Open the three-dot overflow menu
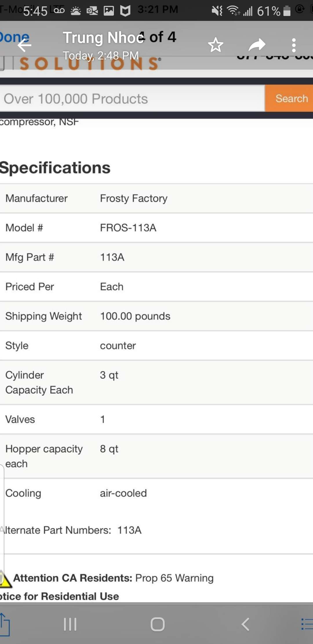 tap(294, 45)
